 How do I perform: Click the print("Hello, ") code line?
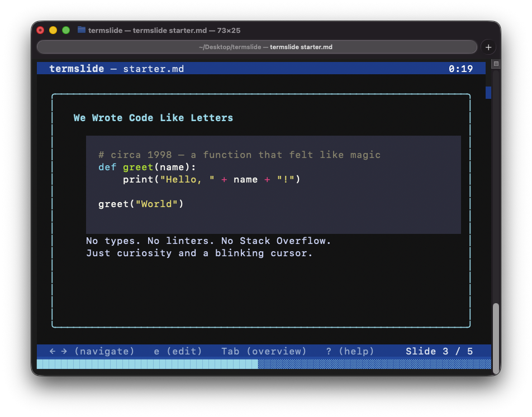coord(211,179)
